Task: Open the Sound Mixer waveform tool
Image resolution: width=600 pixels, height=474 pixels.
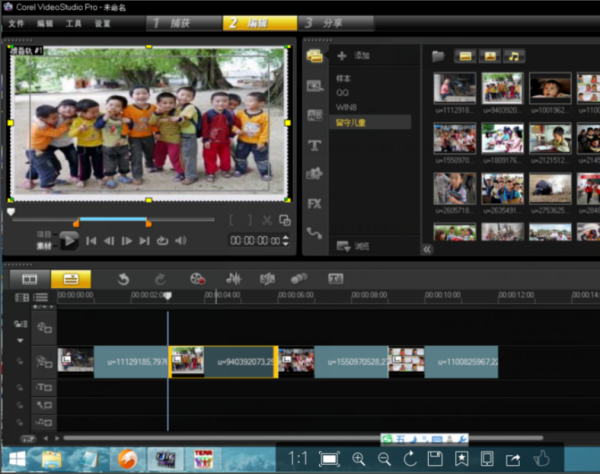Action: pyautogui.click(x=234, y=279)
